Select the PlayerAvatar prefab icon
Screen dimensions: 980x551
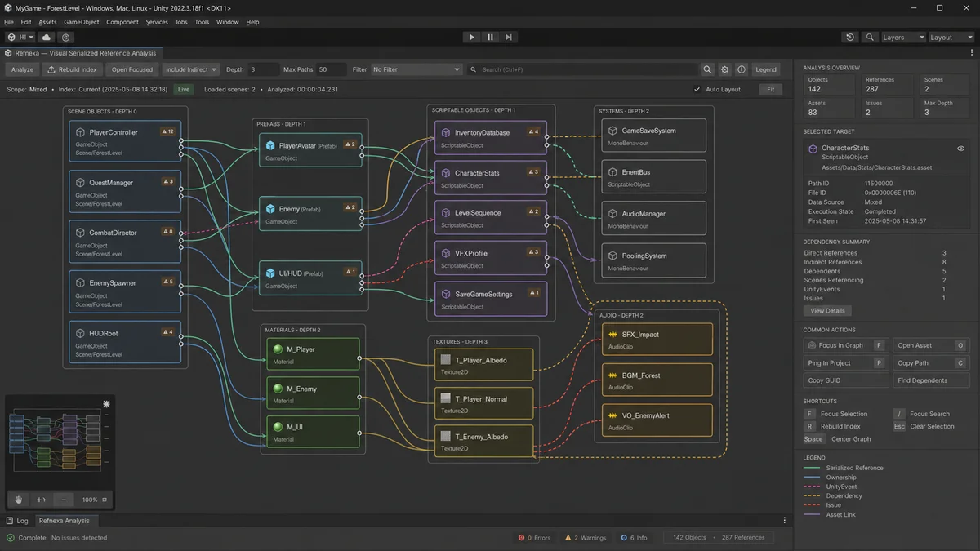coord(270,145)
